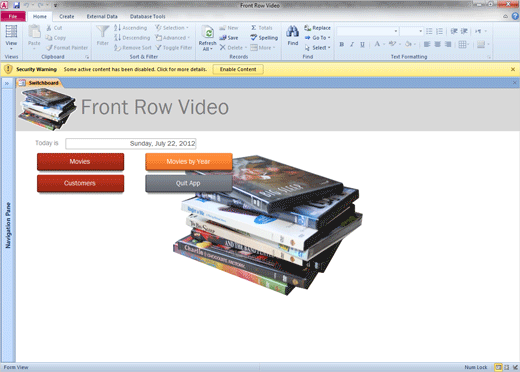Click the Today is date field
The image size is (520, 372).
[x=131, y=144]
